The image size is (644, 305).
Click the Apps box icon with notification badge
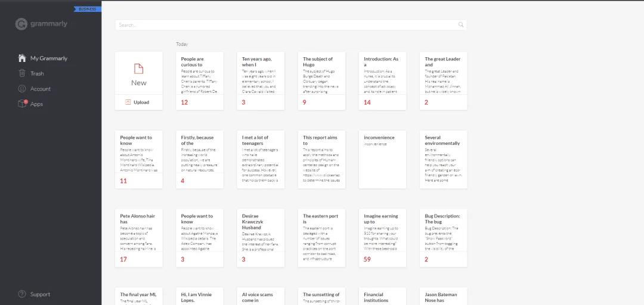click(22, 104)
